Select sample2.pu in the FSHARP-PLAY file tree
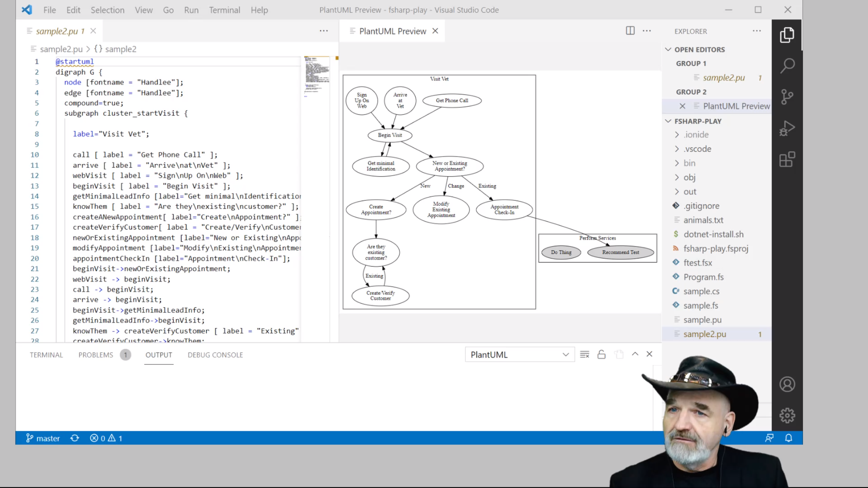This screenshot has width=868, height=488. pos(717,334)
